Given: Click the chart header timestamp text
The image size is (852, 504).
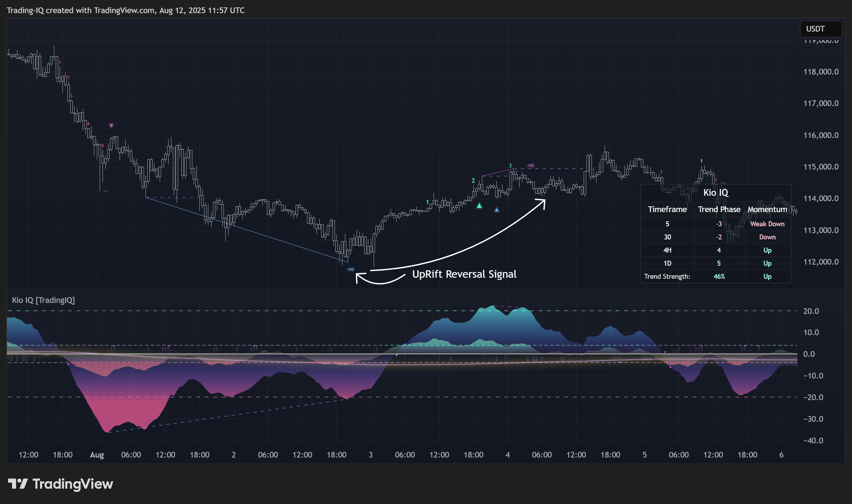Looking at the screenshot, I should (126, 10).
